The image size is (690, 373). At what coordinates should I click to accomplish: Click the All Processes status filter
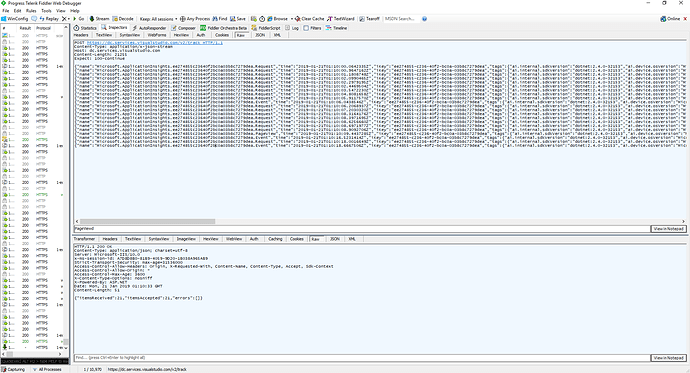47,369
